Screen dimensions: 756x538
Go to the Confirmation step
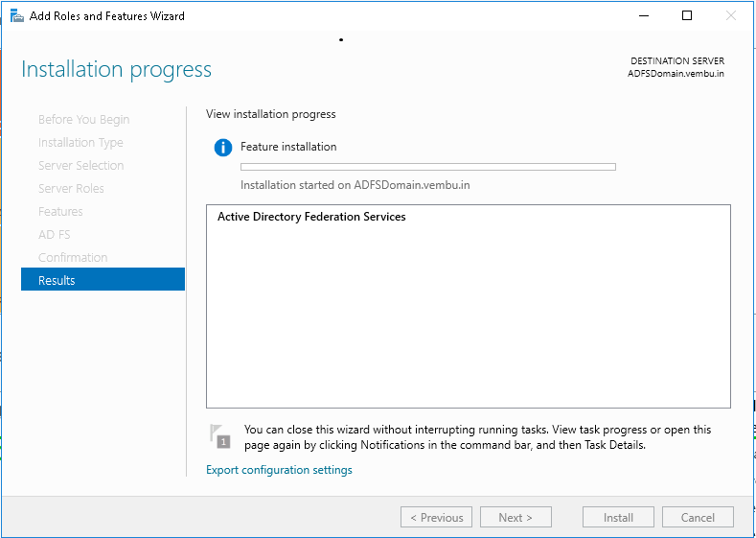pos(73,258)
